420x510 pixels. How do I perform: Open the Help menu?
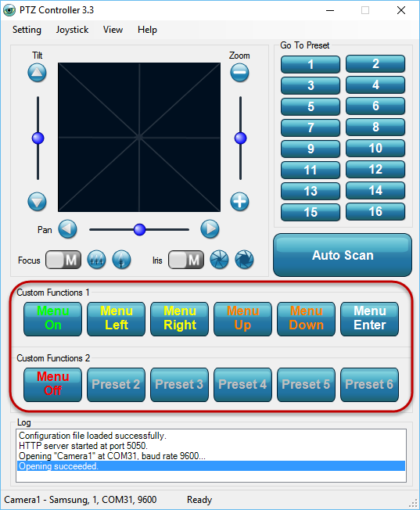point(147,30)
